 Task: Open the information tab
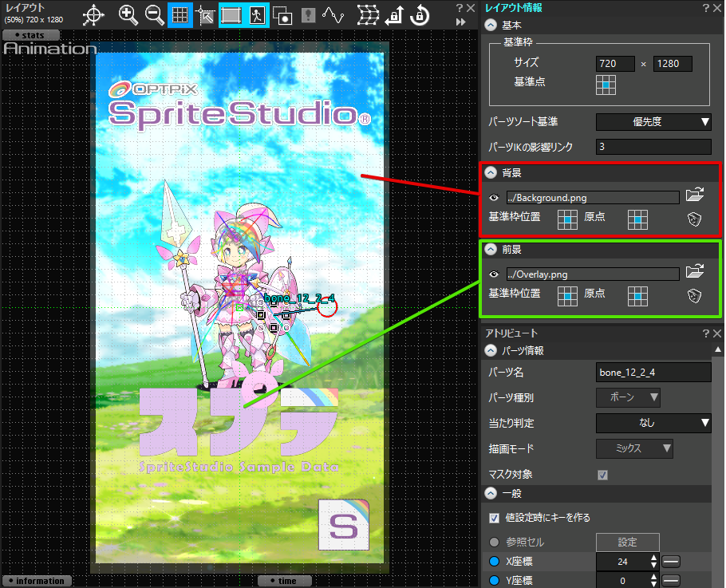(37, 581)
